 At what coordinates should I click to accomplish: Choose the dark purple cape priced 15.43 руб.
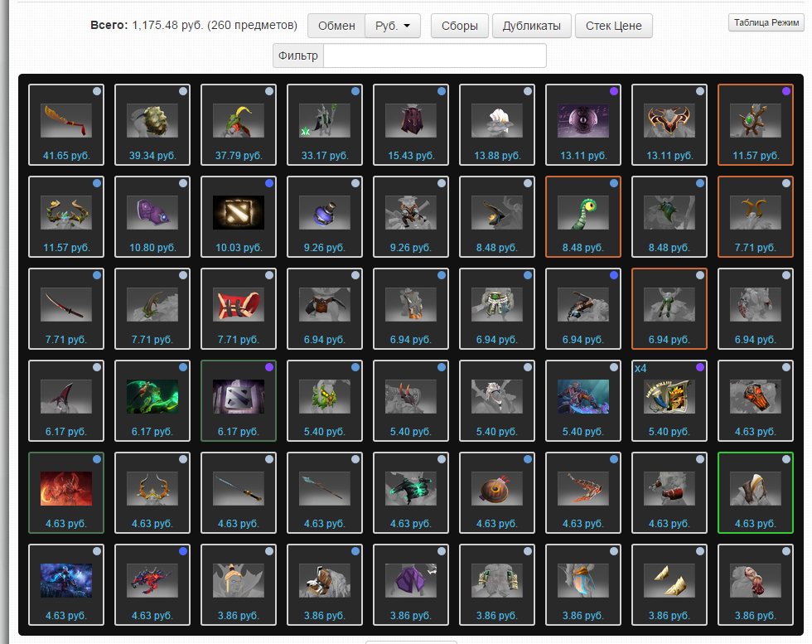[x=411, y=125]
